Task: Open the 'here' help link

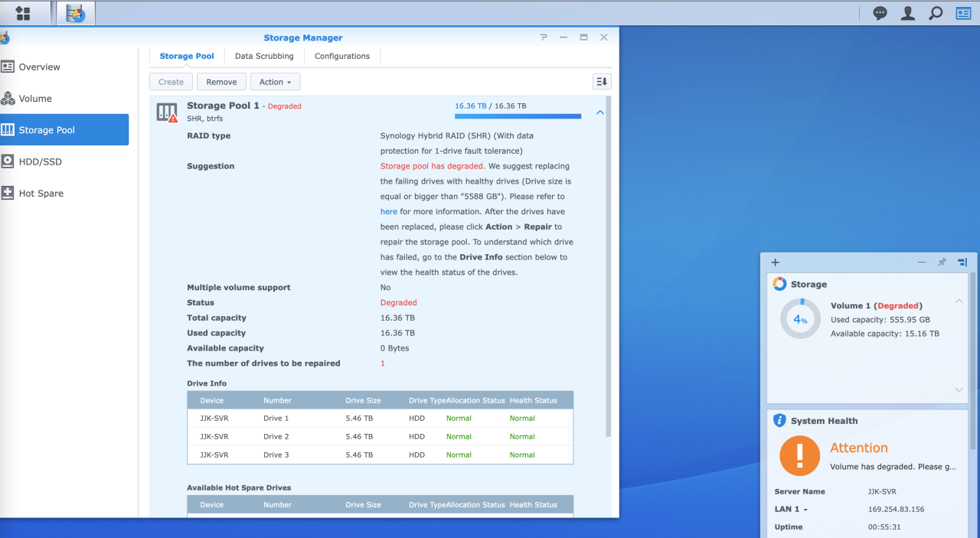Action: pos(388,211)
